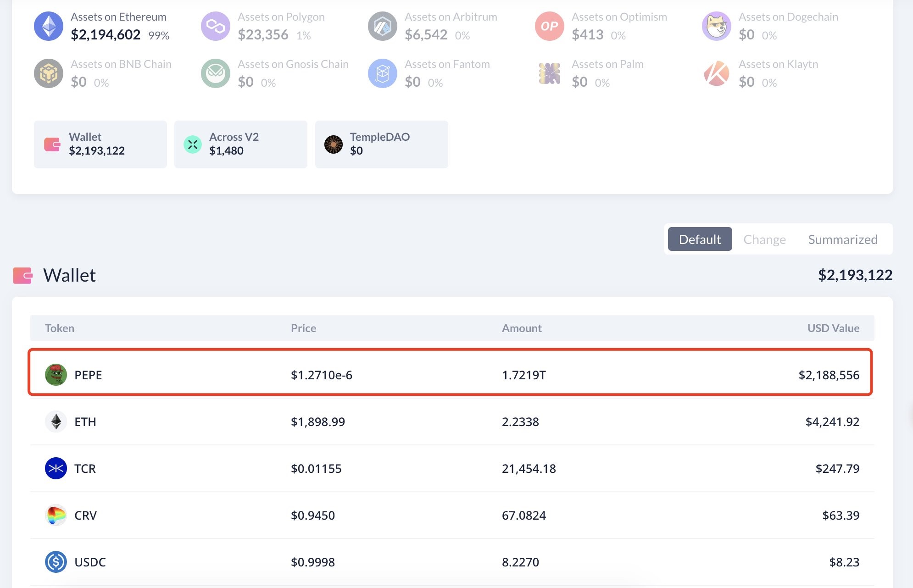Viewport: 913px width, 588px height.
Task: Filter by Assets on Klaytn
Action: pos(760,73)
